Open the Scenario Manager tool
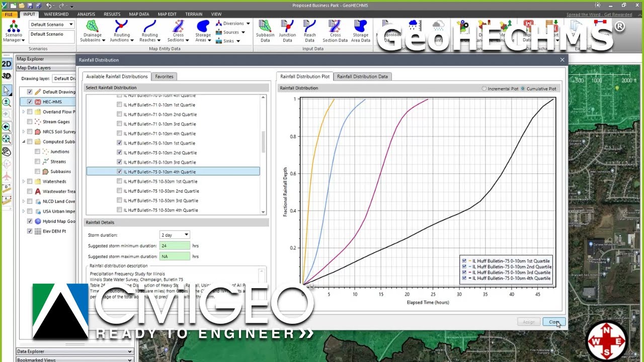644x362 pixels. coord(14,32)
